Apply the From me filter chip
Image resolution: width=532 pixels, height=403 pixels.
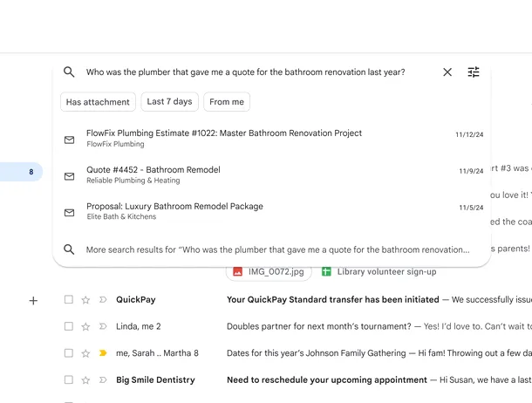click(227, 102)
